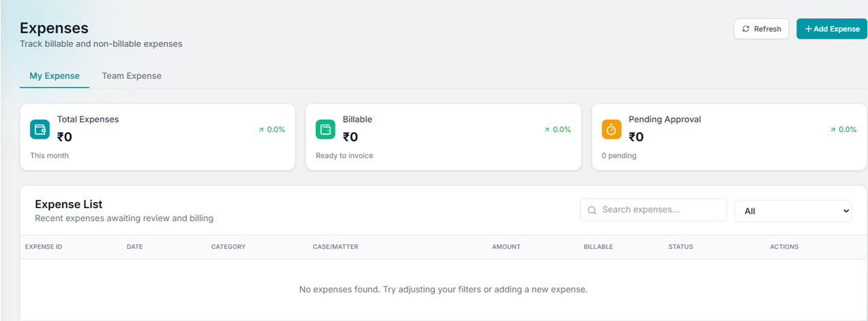Click the refresh arrows icon in Refresh button

746,29
